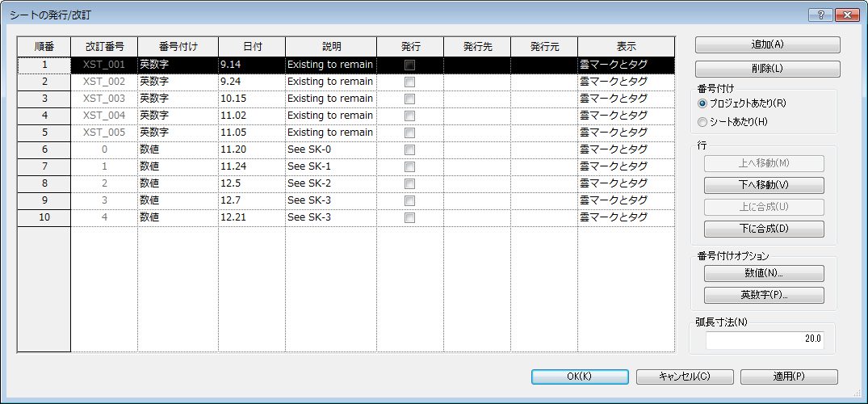Toggle the 発行 checkbox in row 6
The image size is (868, 404).
pyautogui.click(x=409, y=150)
